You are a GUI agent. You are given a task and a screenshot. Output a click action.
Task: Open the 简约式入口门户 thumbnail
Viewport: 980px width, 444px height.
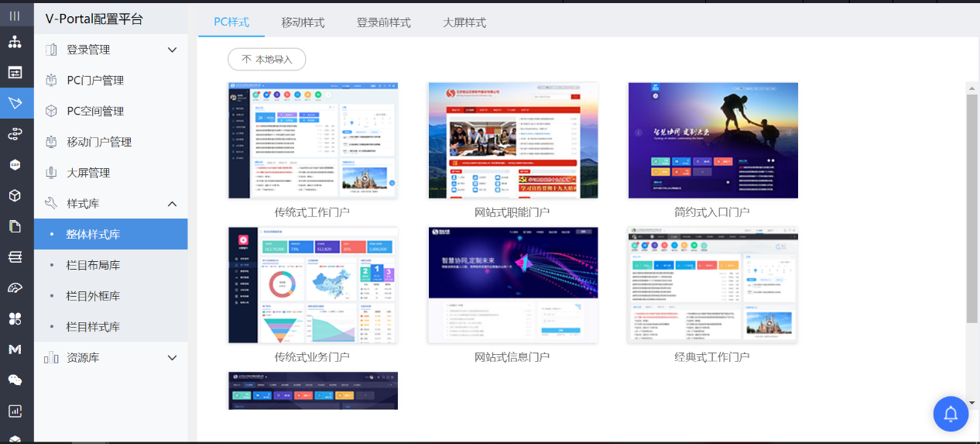[x=712, y=141]
